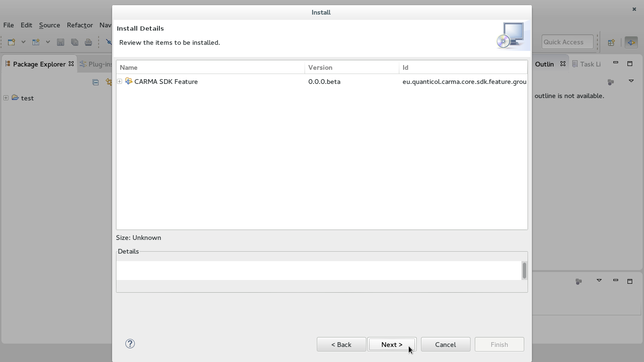This screenshot has height=362, width=644.
Task: Click the Open Perspective toolbar icon
Action: (611, 42)
